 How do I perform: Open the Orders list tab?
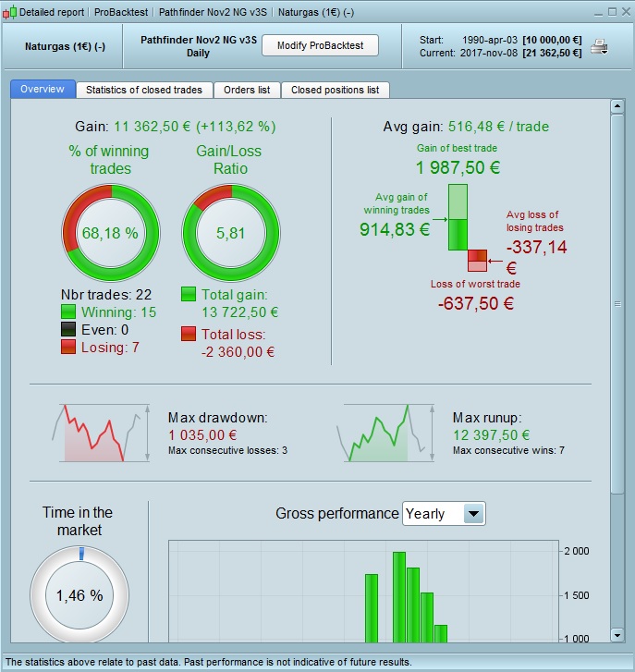247,90
